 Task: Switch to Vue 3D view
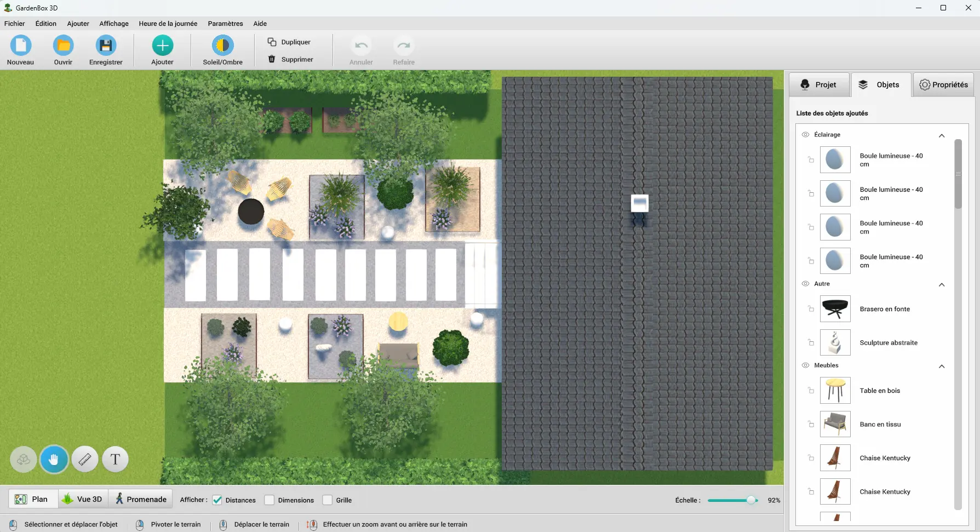coord(83,499)
